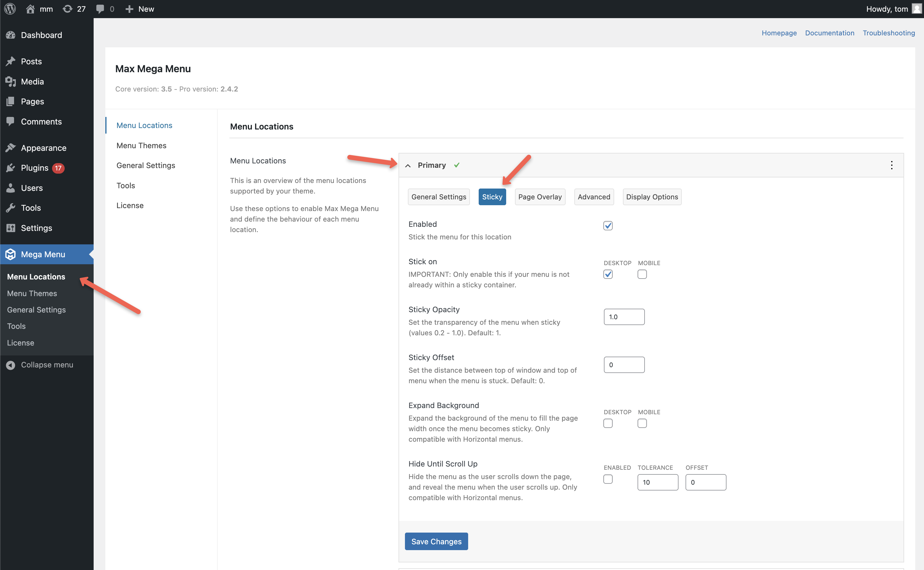924x570 pixels.
Task: Open the site home icon 'mm'
Action: coord(30,9)
